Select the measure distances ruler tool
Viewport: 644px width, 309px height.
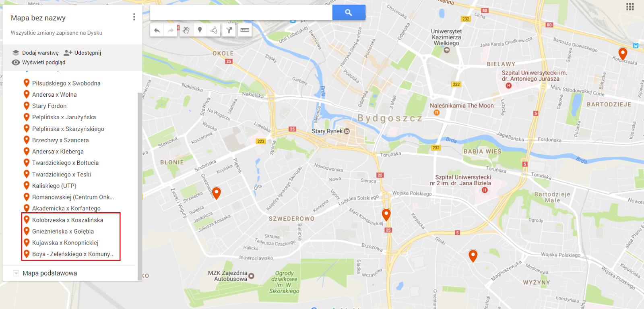tap(245, 30)
